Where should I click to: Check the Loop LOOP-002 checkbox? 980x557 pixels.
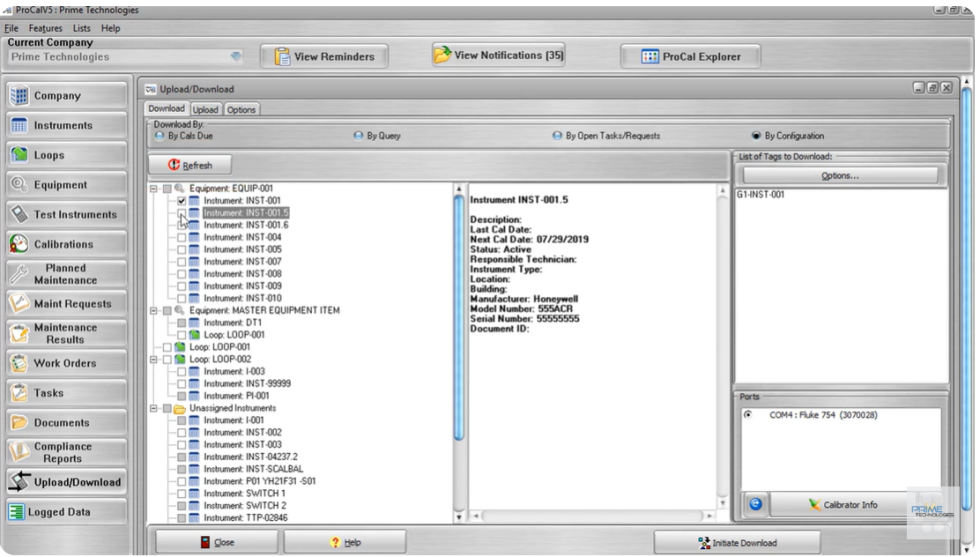[x=167, y=359]
